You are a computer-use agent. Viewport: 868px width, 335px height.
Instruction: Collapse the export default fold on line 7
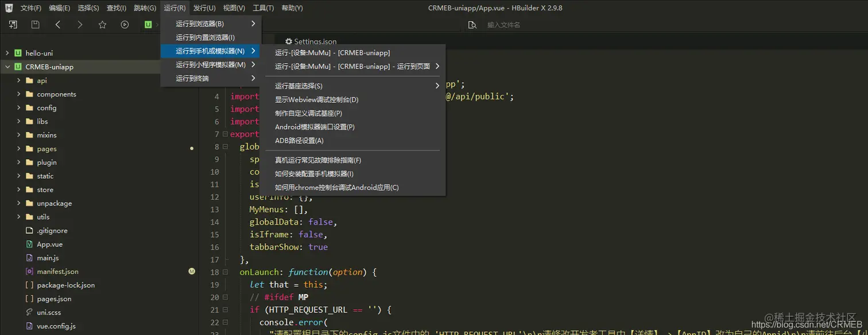224,134
